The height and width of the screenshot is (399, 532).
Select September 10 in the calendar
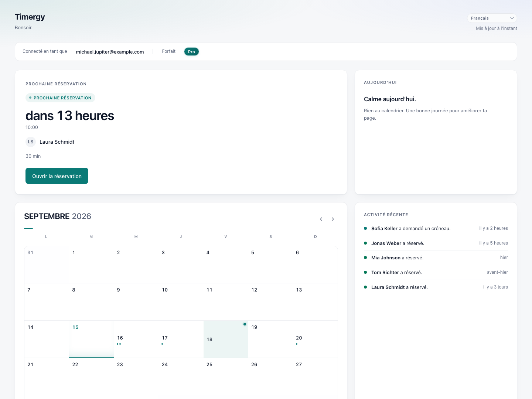(181, 302)
